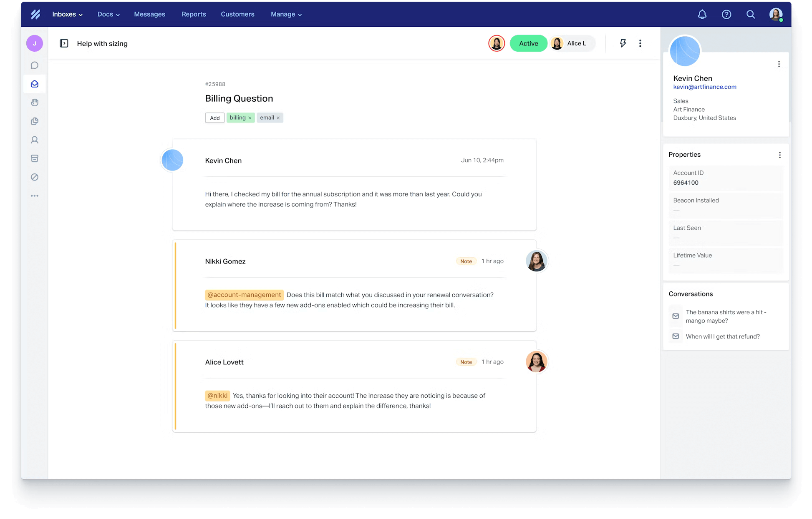
Task: Change the Active status button
Action: [528, 43]
